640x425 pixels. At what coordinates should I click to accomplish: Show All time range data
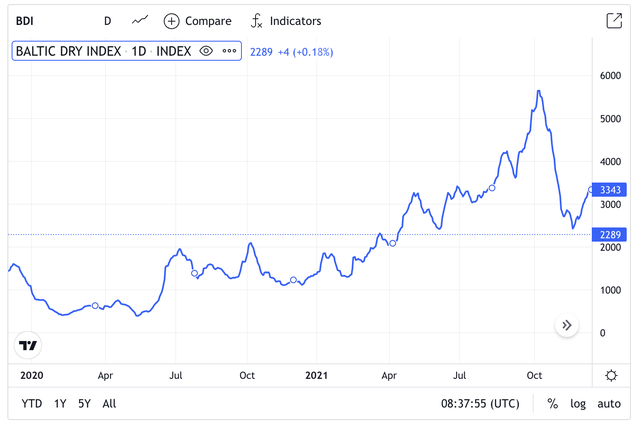109,404
